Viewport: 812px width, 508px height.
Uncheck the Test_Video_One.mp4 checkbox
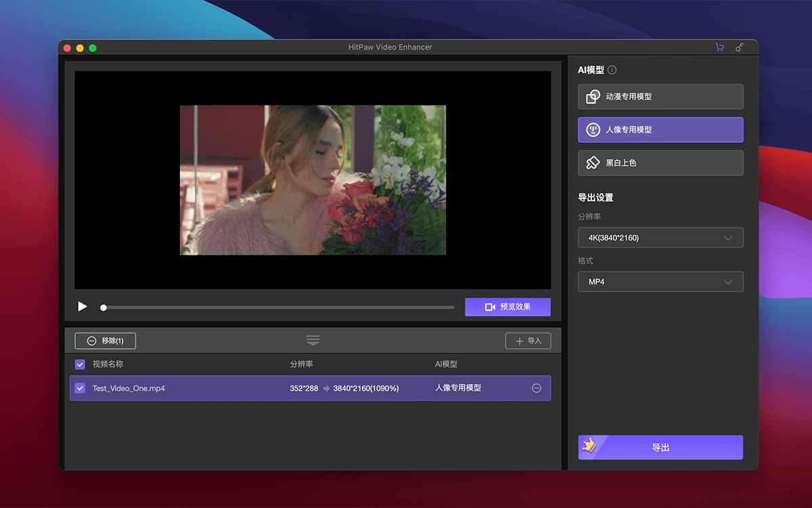(80, 388)
